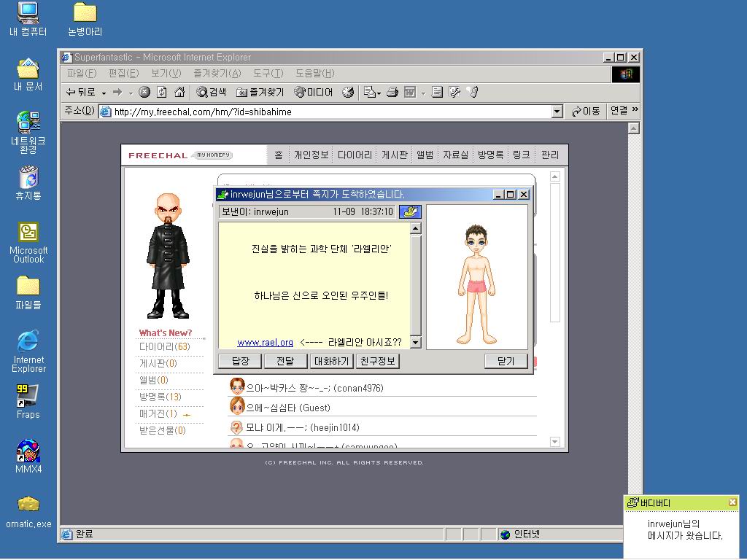This screenshot has height=560, width=747.
Task: Click the message scrollbar down arrow
Action: click(x=415, y=342)
